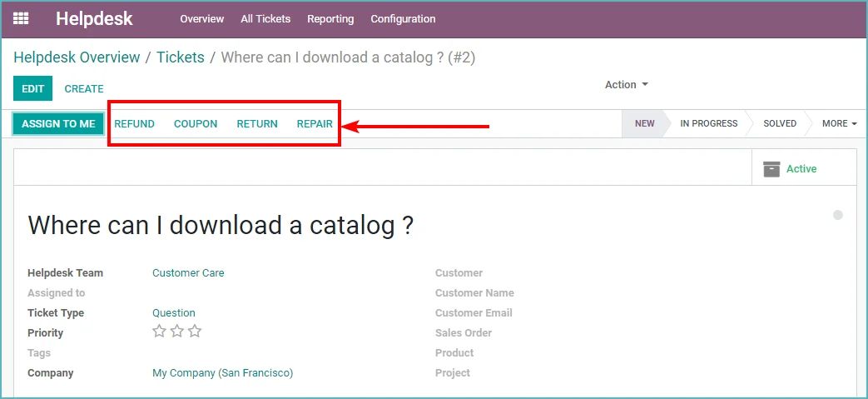Set priority to two stars
868x399 pixels.
point(177,332)
